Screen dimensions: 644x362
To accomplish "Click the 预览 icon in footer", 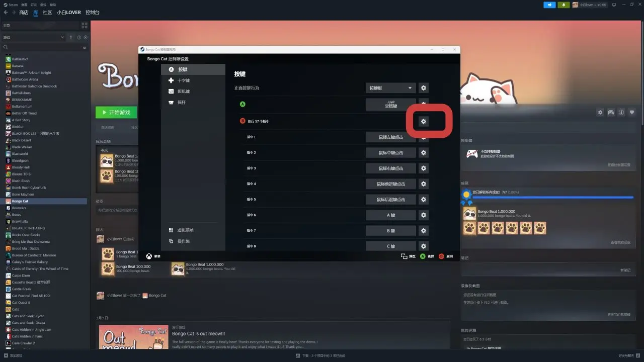I will click(x=404, y=256).
